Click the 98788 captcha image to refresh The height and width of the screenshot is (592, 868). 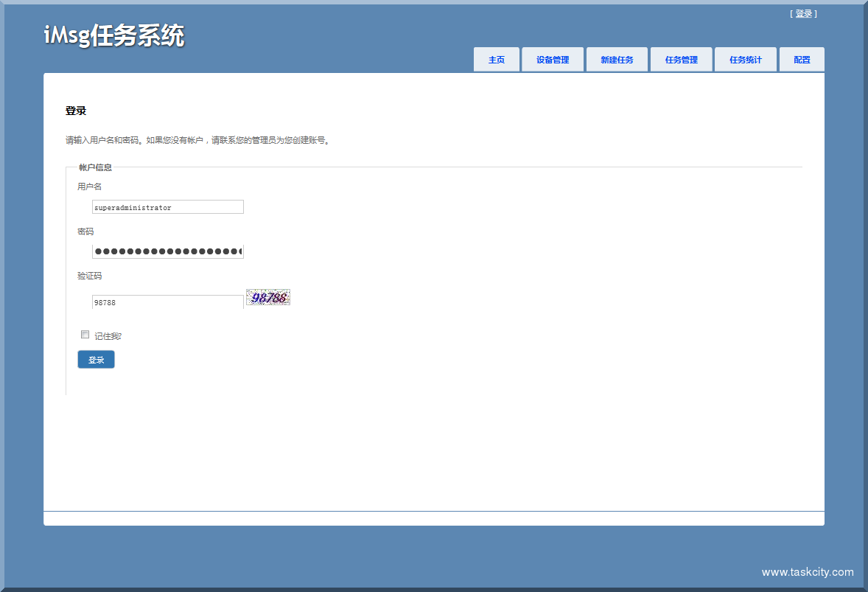tap(267, 297)
